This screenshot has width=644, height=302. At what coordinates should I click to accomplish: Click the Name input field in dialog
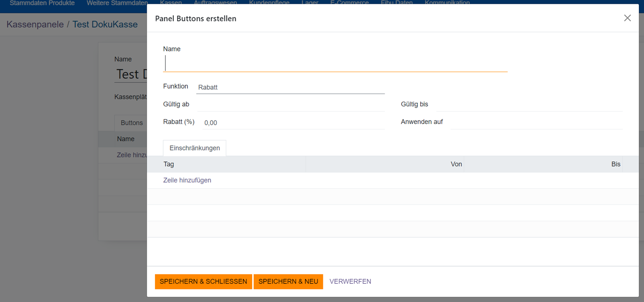(335, 63)
